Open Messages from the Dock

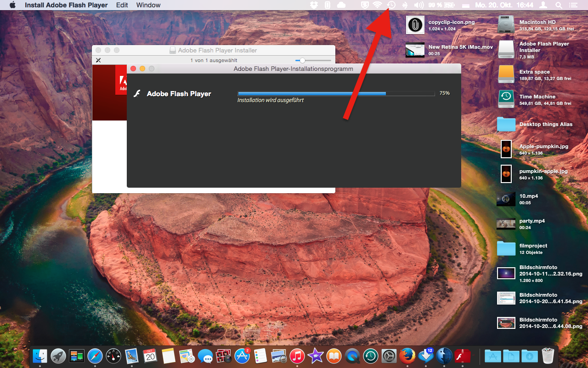(x=205, y=356)
